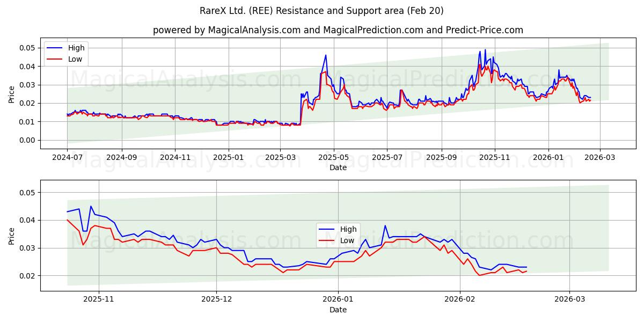The width and height of the screenshot is (644, 322).
Task: Click the '2025-12' x-axis label on the bottom chart
Action: [x=217, y=300]
